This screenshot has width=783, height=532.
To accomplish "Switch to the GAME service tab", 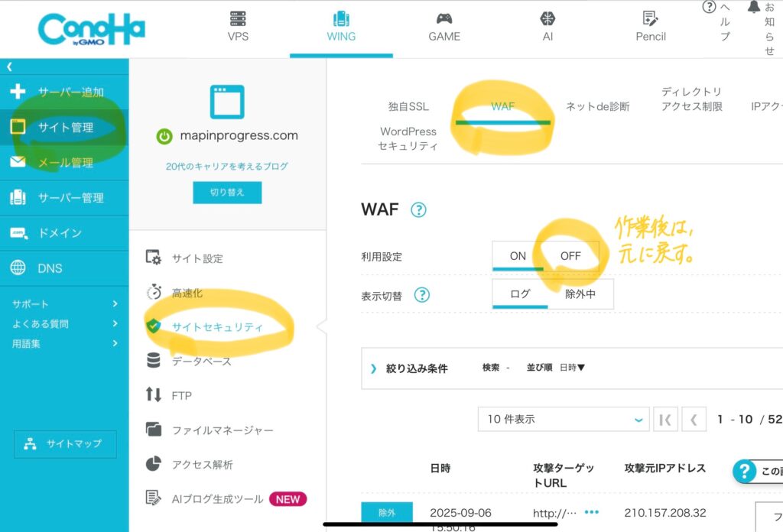I will tap(444, 27).
